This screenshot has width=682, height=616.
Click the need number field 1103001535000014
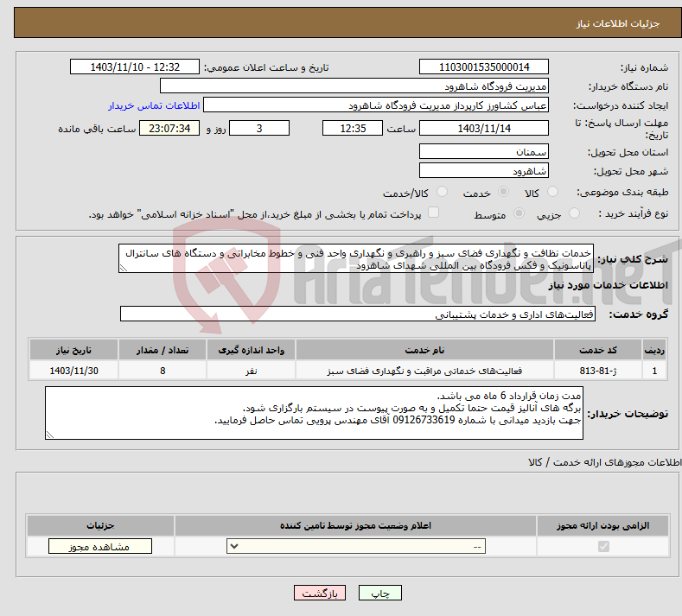pyautogui.click(x=484, y=67)
